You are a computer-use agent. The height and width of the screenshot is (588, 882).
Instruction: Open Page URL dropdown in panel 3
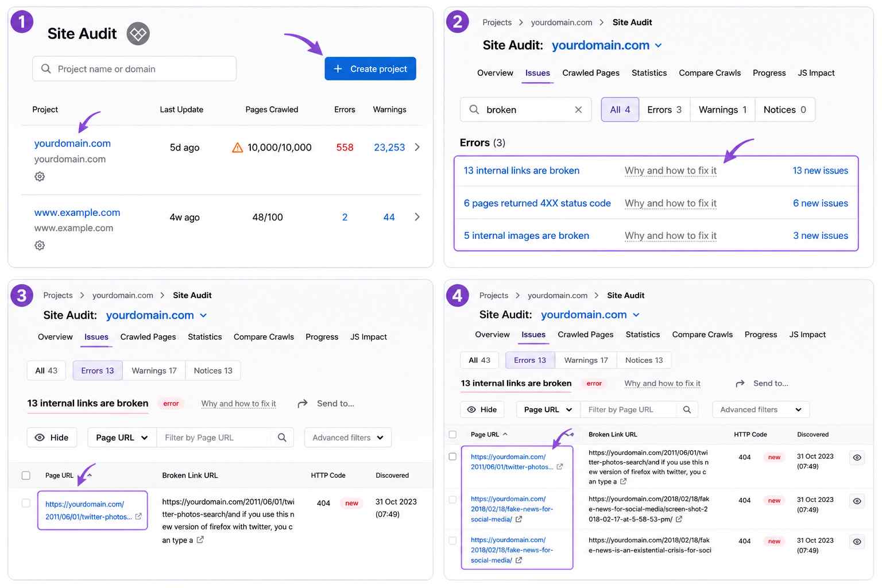click(x=122, y=438)
